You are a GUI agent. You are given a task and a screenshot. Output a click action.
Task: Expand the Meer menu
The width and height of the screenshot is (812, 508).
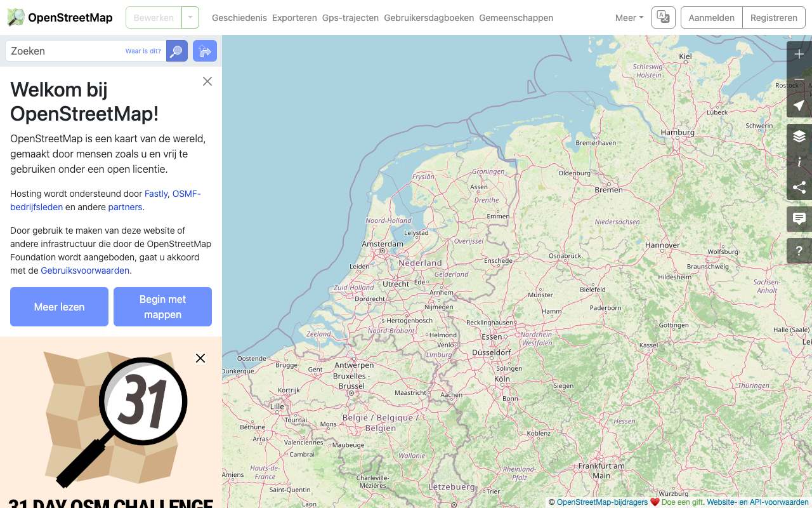click(x=629, y=18)
